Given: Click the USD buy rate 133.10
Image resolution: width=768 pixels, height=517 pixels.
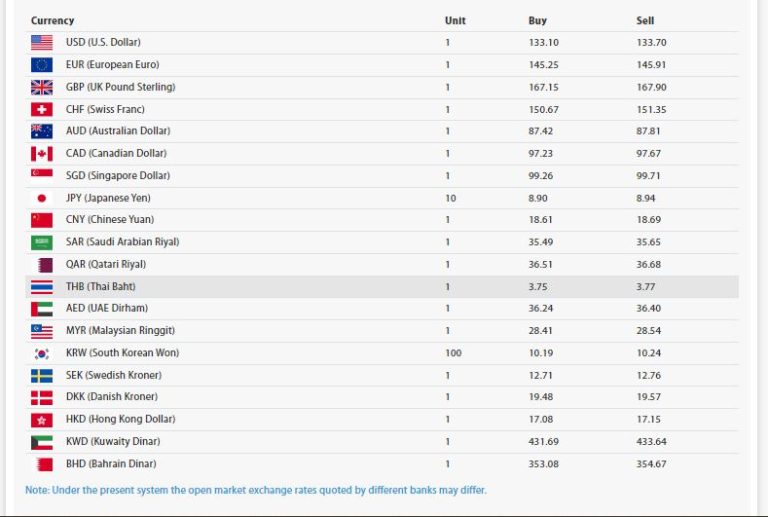Looking at the screenshot, I should (x=544, y=43).
